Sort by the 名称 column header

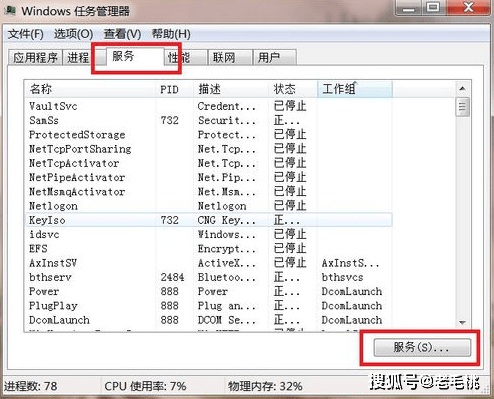pyautogui.click(x=90, y=89)
